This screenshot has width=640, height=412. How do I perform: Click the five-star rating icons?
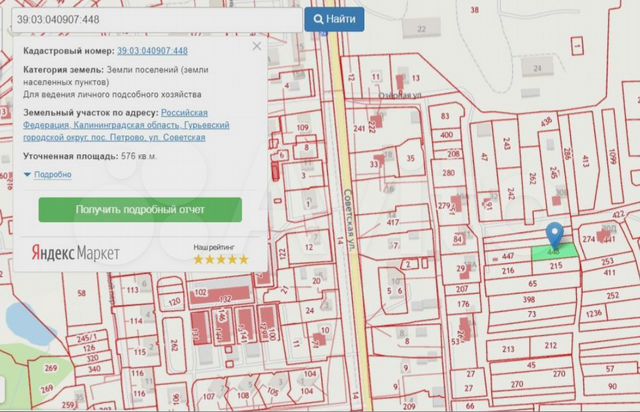(x=221, y=259)
